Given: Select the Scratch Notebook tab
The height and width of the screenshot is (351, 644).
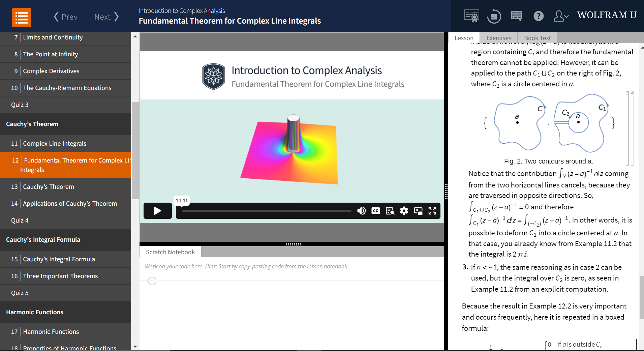Looking at the screenshot, I should click(x=170, y=252).
